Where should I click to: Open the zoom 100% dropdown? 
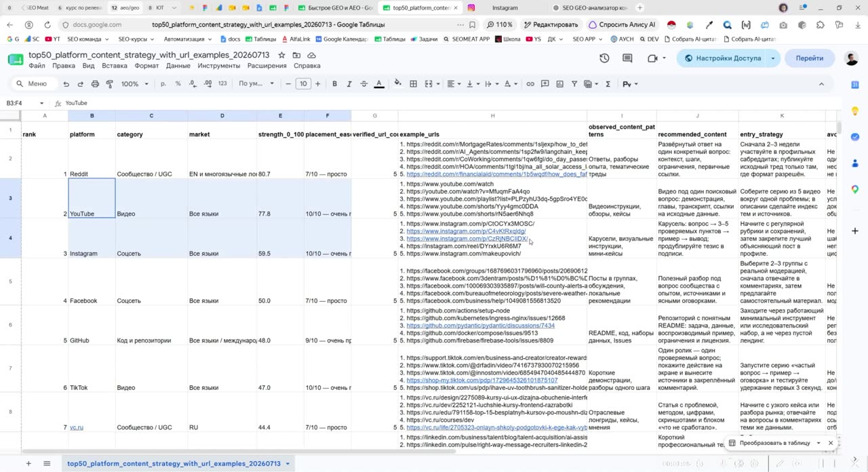tap(135, 84)
